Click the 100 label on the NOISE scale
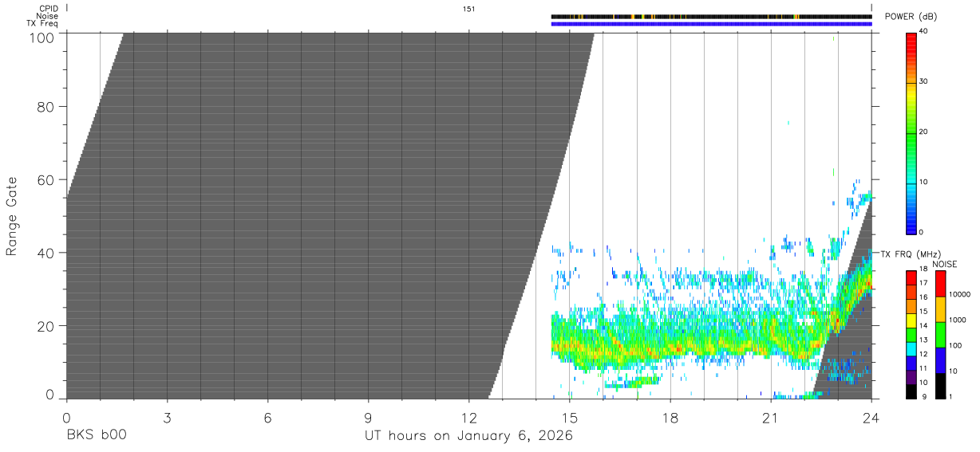Viewport: 980px width, 452px height. pyautogui.click(x=957, y=345)
